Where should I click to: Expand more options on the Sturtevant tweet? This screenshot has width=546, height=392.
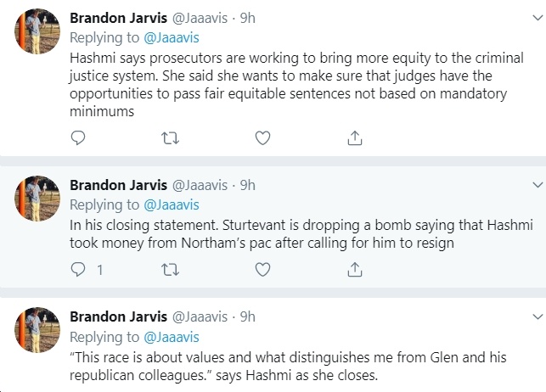538,185
